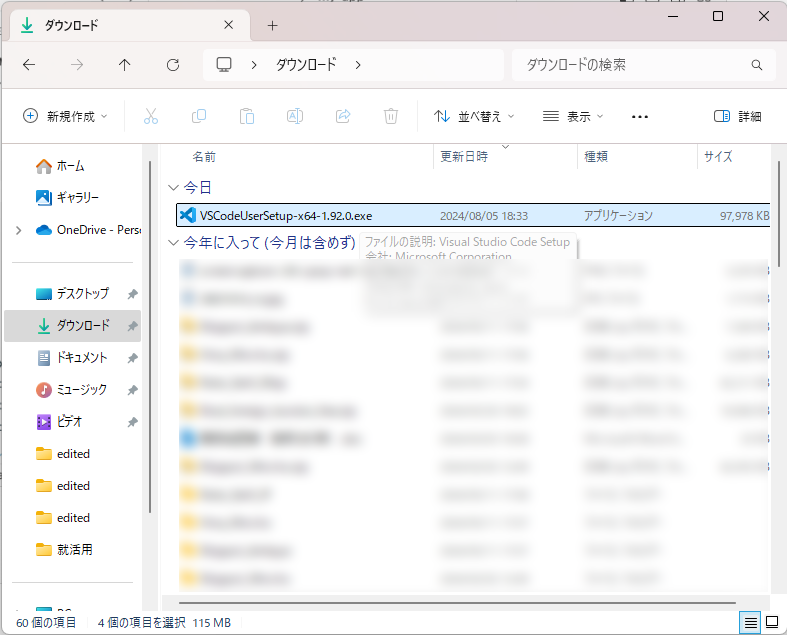Expand the OneDrive - Personal tree node
The image size is (787, 635).
tap(19, 230)
